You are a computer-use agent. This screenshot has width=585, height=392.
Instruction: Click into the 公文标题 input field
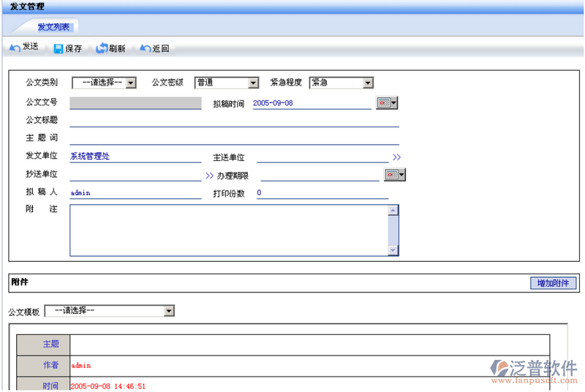tap(234, 121)
